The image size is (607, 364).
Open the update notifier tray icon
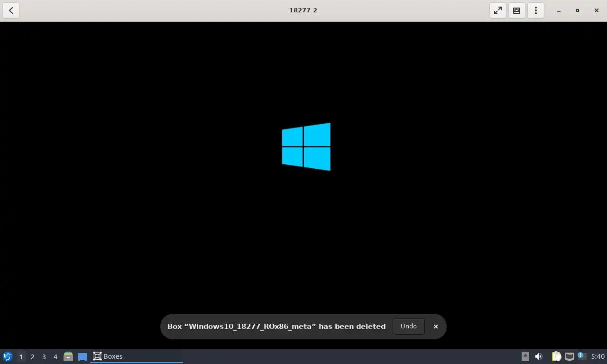tap(582, 356)
